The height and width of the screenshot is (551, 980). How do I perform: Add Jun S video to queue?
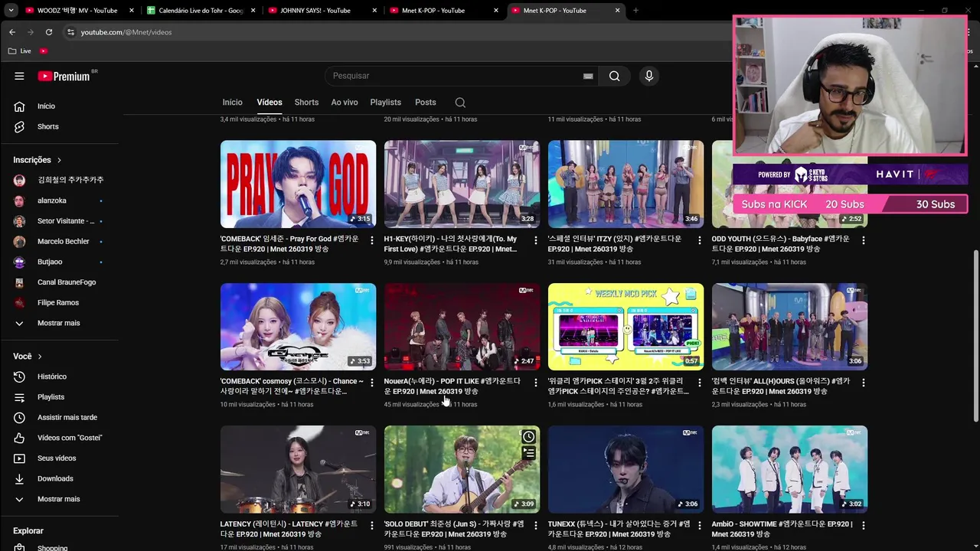[528, 453]
